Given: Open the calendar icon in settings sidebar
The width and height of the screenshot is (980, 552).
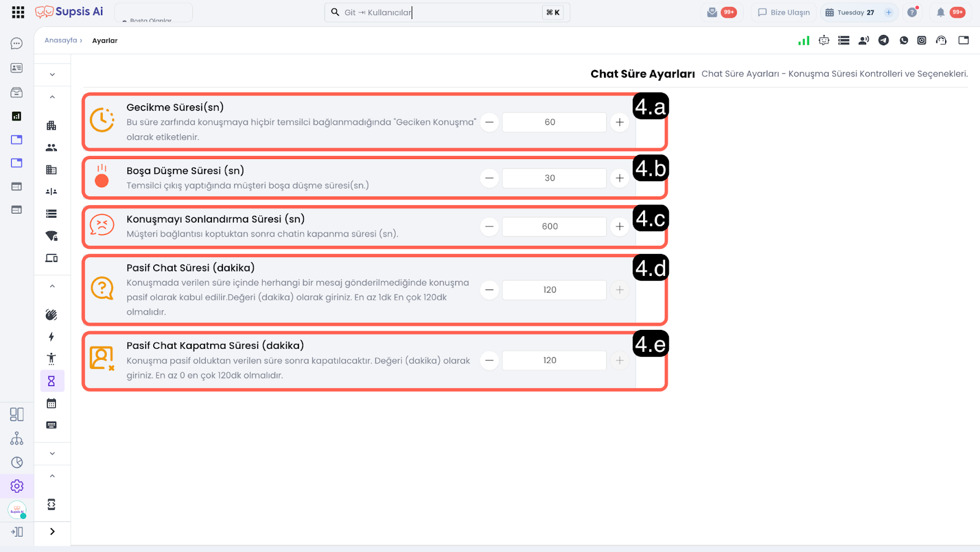Looking at the screenshot, I should (x=51, y=403).
